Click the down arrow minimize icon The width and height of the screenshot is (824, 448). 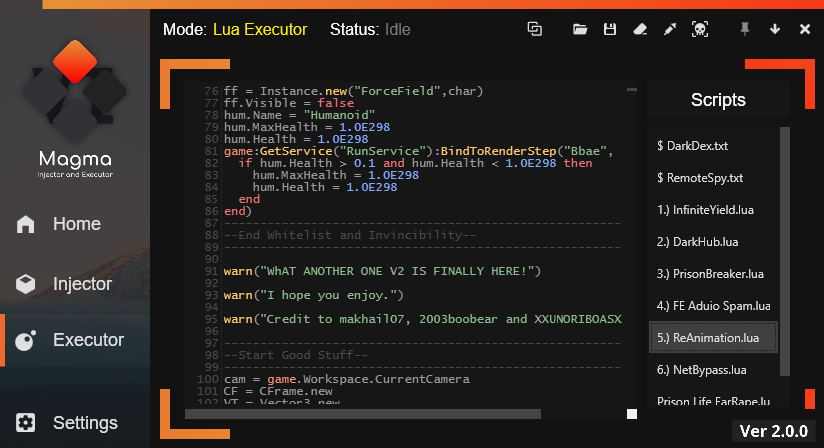pos(775,29)
